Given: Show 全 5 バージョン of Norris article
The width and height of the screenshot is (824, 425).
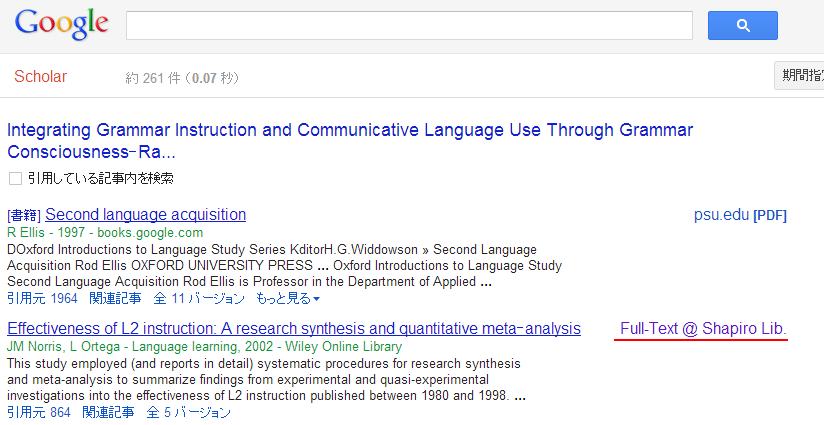Looking at the screenshot, I should coord(188,412).
